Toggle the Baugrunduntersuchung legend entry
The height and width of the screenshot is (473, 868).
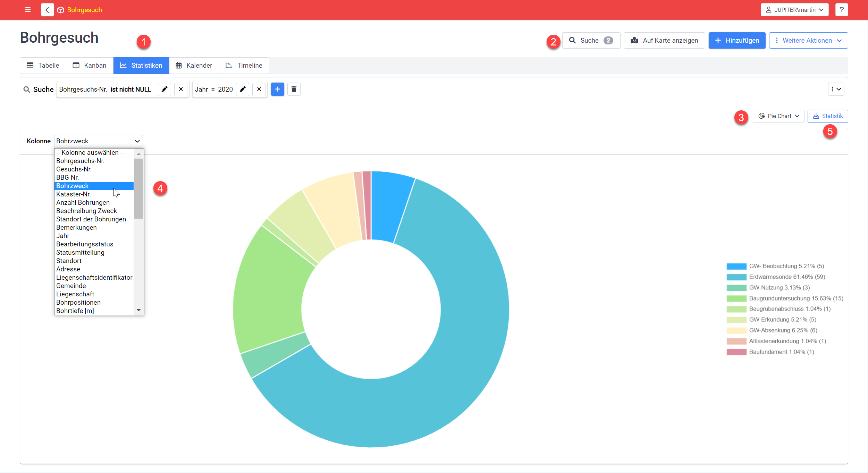[785, 298]
